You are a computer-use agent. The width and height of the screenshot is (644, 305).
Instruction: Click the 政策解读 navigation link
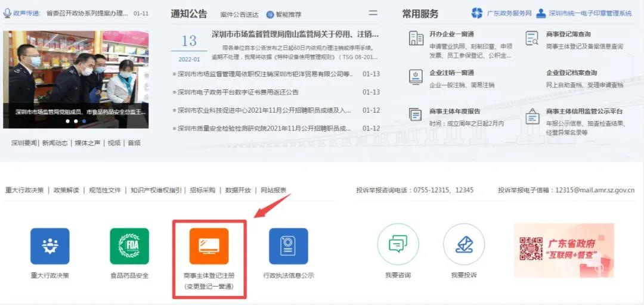pyautogui.click(x=66, y=190)
